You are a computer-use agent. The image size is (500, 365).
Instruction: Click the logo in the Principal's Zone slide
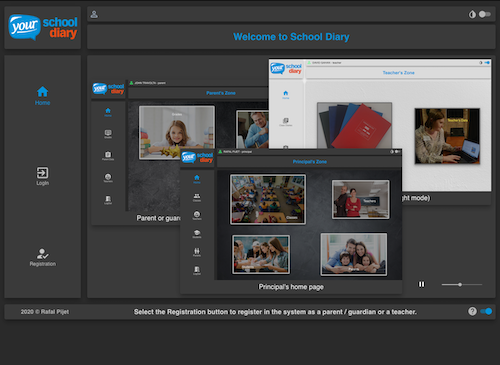(x=197, y=157)
